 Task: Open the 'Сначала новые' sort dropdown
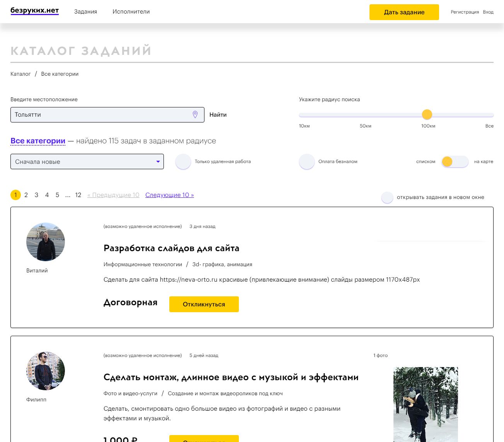point(87,161)
